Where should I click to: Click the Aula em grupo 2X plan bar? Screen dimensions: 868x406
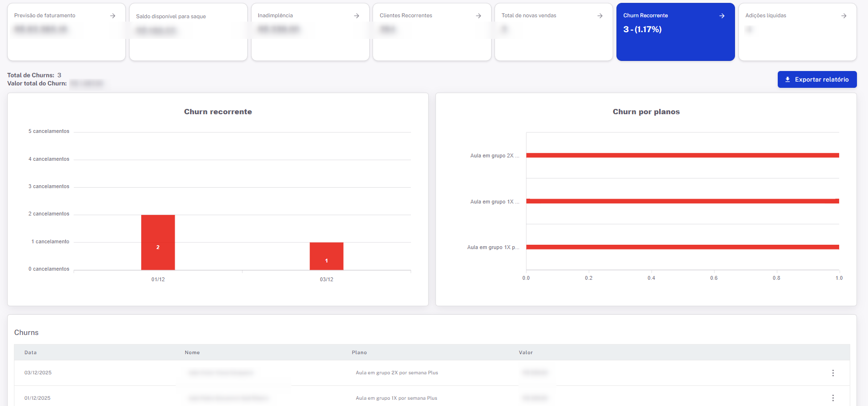pyautogui.click(x=682, y=155)
